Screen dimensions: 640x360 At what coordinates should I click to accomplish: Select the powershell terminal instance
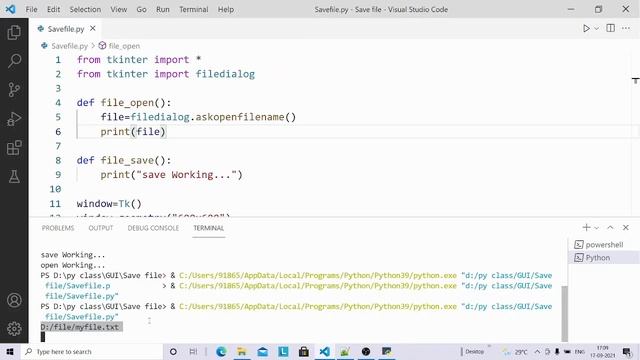(x=604, y=244)
